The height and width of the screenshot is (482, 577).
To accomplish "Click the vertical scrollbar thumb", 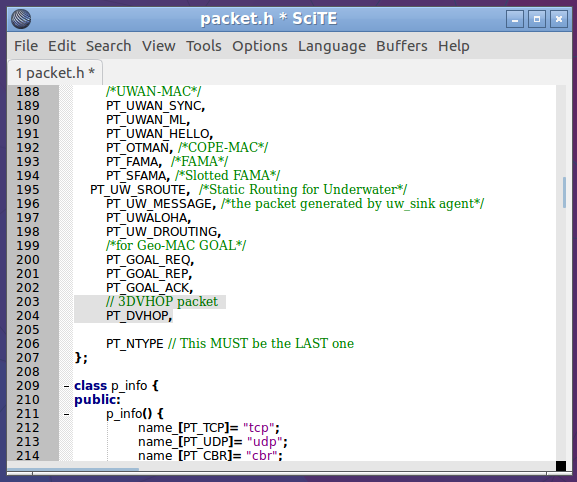I will pos(564,193).
